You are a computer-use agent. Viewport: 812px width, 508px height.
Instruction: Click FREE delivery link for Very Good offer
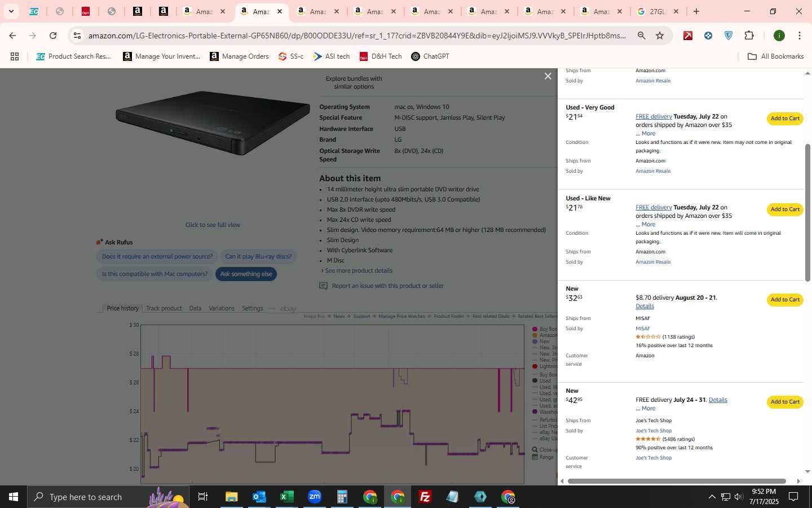[654, 117]
